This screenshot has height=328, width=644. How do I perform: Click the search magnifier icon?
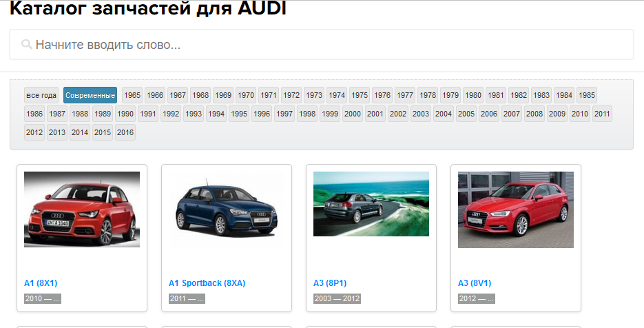pyautogui.click(x=27, y=45)
